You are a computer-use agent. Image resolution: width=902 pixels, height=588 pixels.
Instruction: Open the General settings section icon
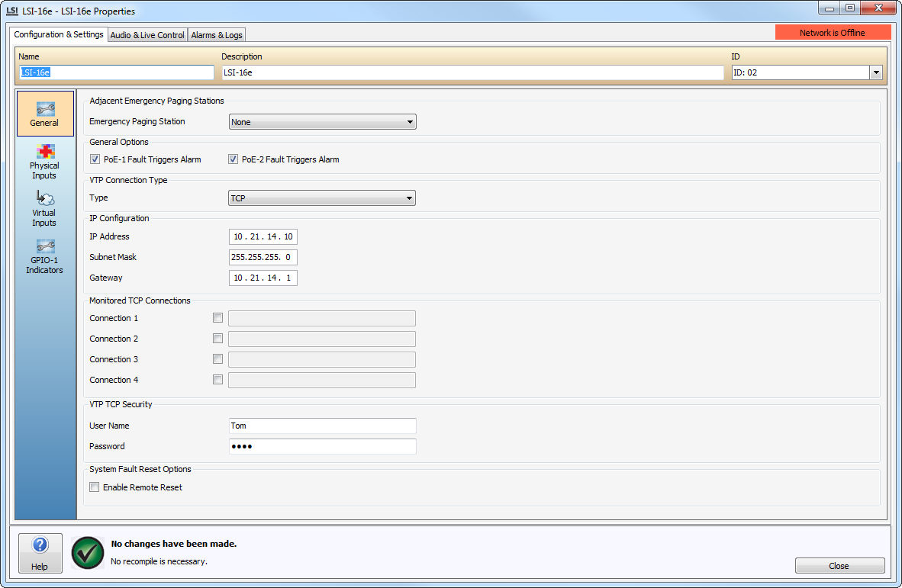point(45,113)
